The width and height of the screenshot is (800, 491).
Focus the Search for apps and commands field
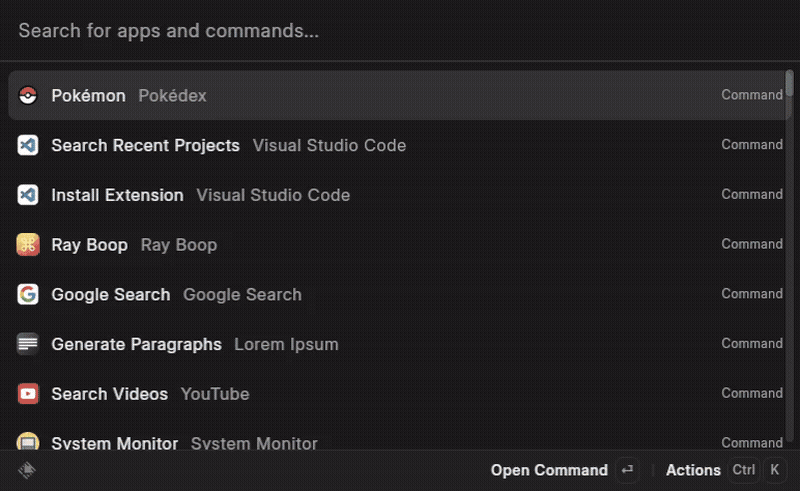point(400,31)
